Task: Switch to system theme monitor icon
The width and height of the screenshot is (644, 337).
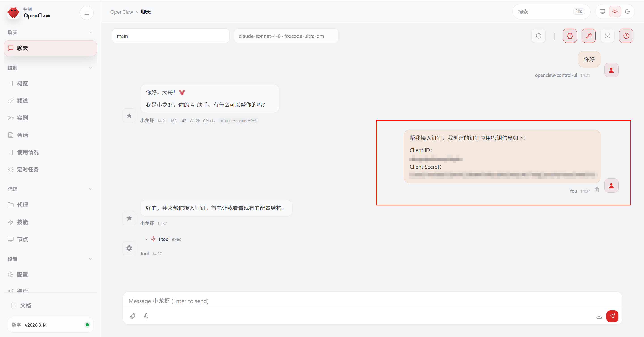Action: coord(602,11)
